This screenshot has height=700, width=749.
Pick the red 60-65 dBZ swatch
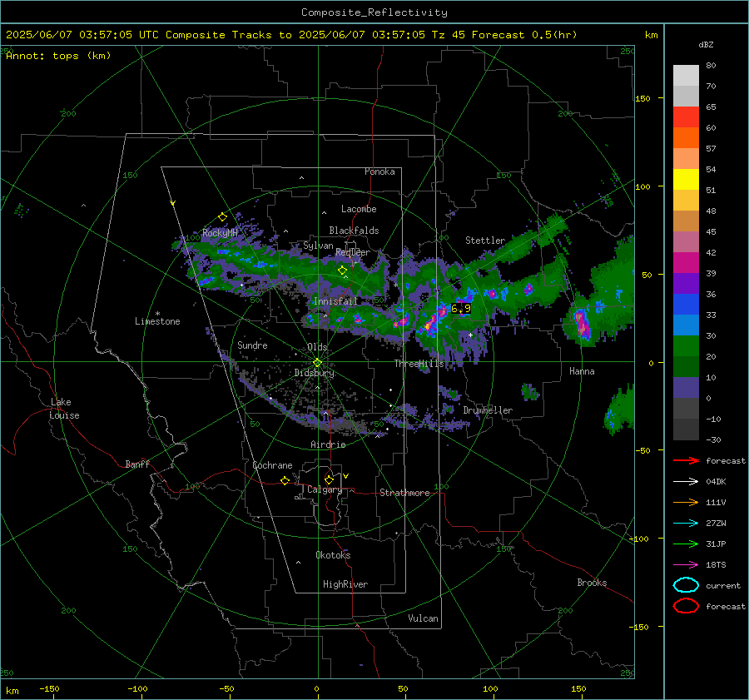coord(686,117)
